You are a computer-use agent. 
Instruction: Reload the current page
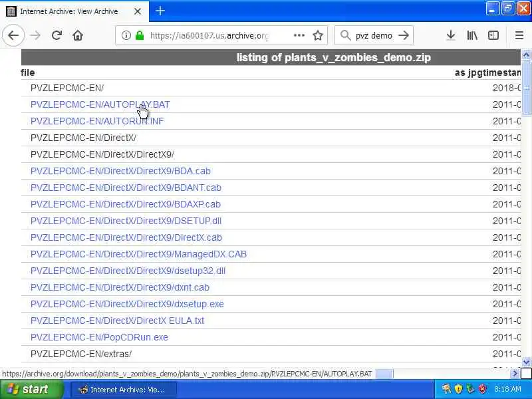[x=57, y=35]
